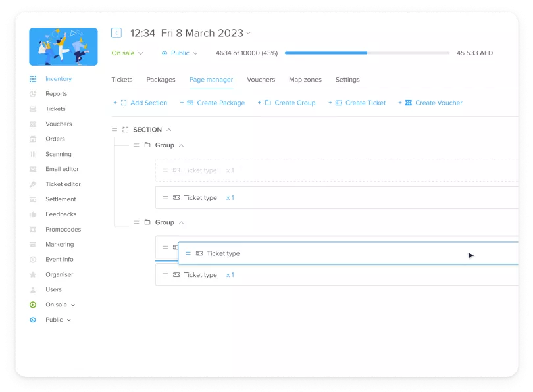Click Create Voucher button

click(434, 103)
